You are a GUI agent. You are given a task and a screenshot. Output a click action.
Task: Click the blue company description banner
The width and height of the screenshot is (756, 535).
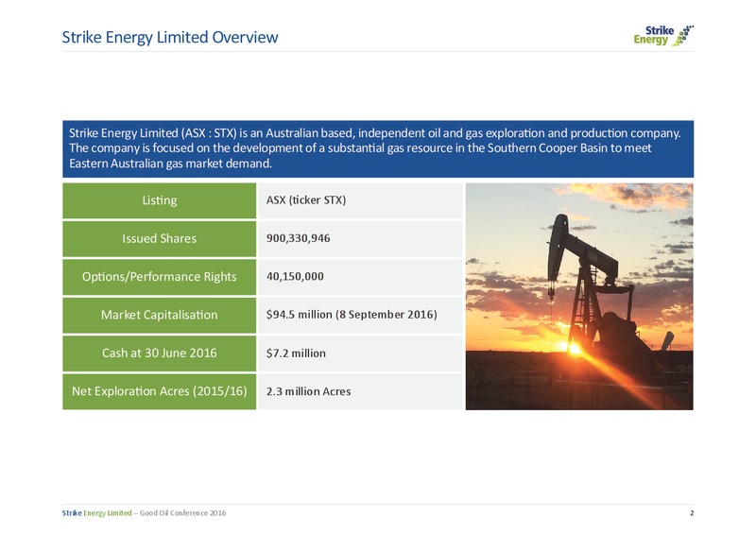(x=378, y=148)
